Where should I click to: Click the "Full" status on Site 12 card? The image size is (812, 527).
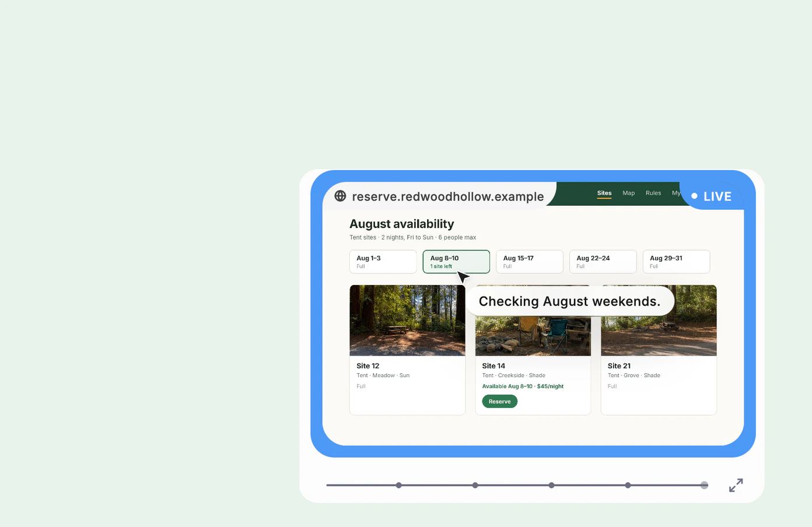pos(361,387)
